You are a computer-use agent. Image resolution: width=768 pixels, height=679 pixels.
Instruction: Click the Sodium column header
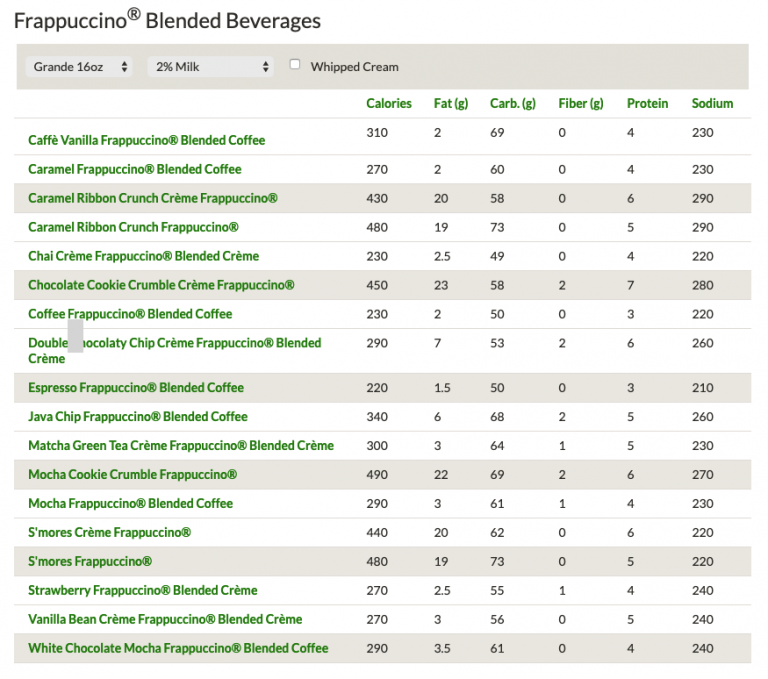point(712,103)
